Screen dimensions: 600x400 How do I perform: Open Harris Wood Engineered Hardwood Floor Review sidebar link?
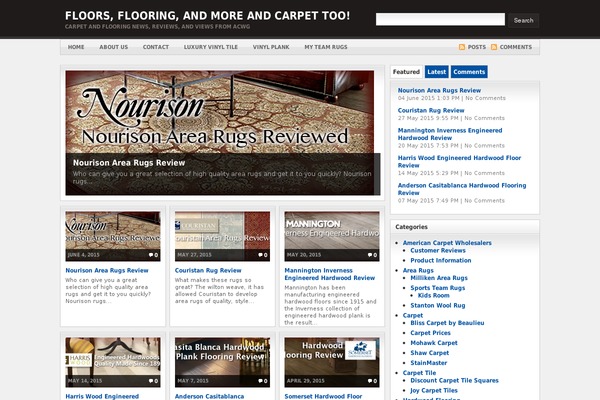click(x=459, y=162)
